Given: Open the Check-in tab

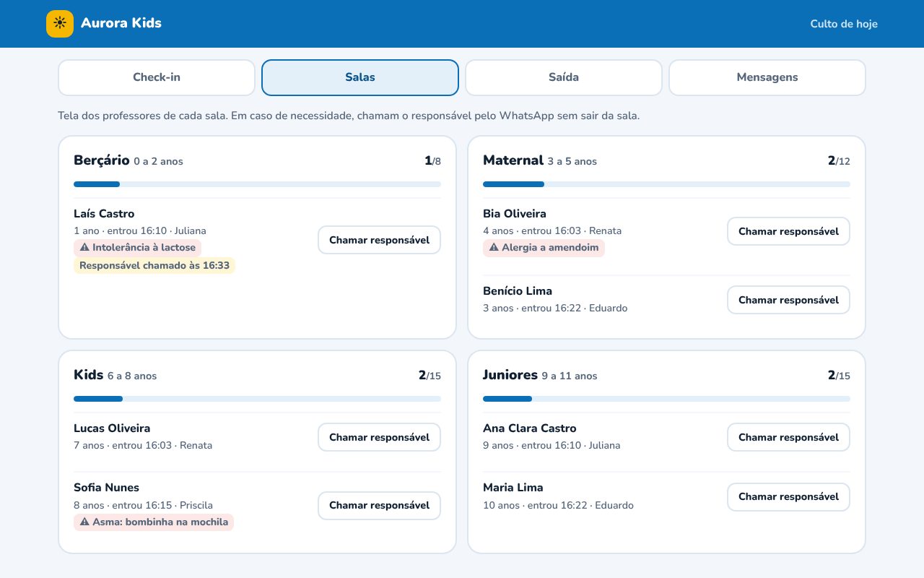Looking at the screenshot, I should click(x=157, y=77).
